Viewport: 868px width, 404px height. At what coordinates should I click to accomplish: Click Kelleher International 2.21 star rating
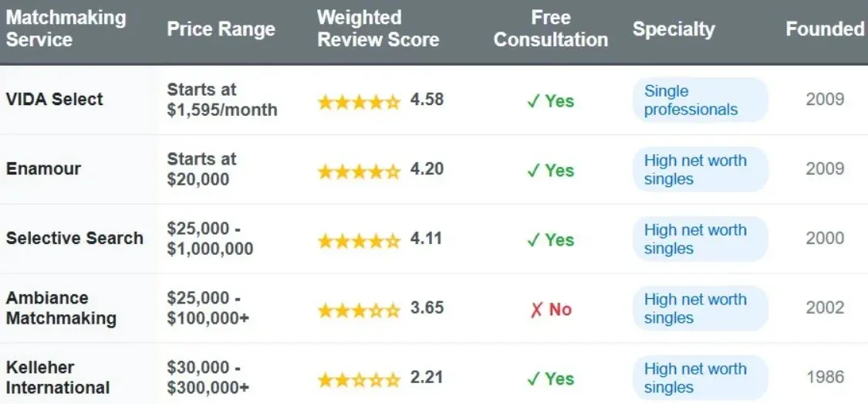359,379
